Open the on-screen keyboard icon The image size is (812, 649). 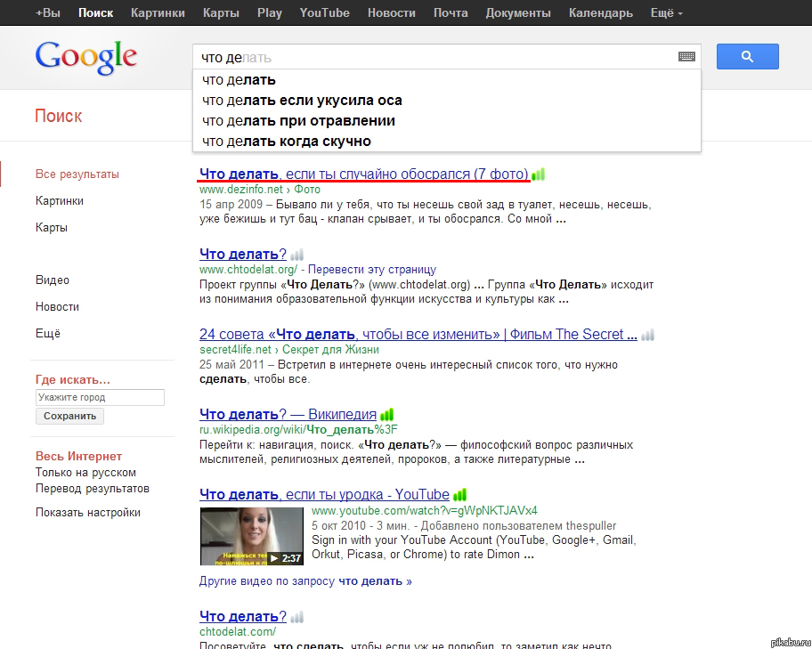point(686,56)
